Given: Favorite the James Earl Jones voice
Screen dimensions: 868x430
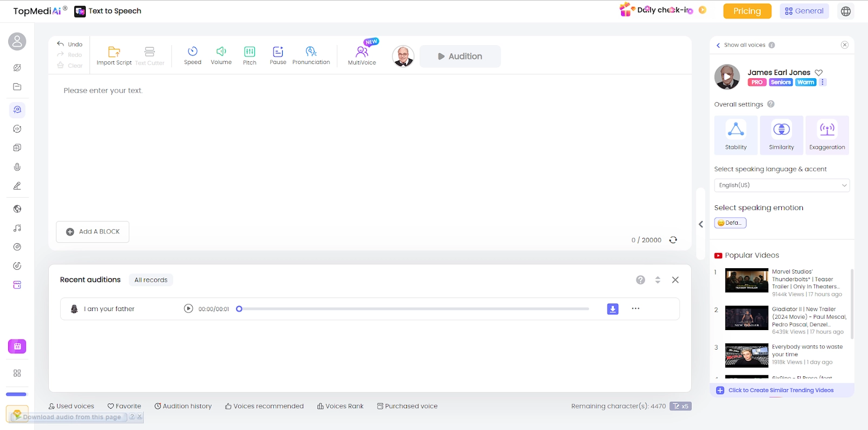Looking at the screenshot, I should coord(819,72).
